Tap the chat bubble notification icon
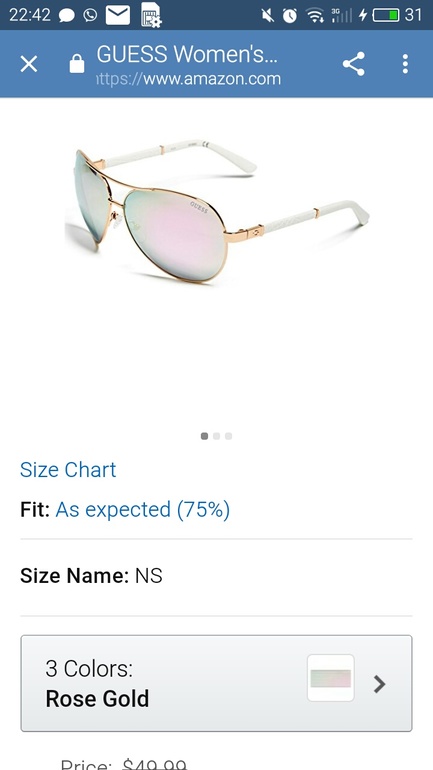Screen dimensions: 433x770 (x=67, y=16)
